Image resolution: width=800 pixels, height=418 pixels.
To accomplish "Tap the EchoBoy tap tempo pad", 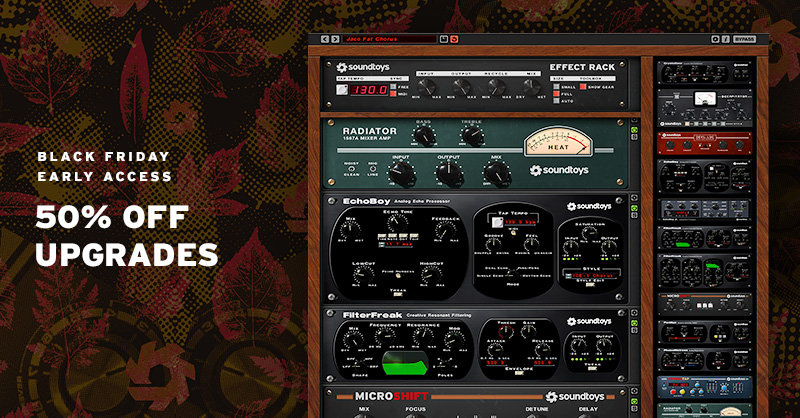I will click(x=497, y=222).
